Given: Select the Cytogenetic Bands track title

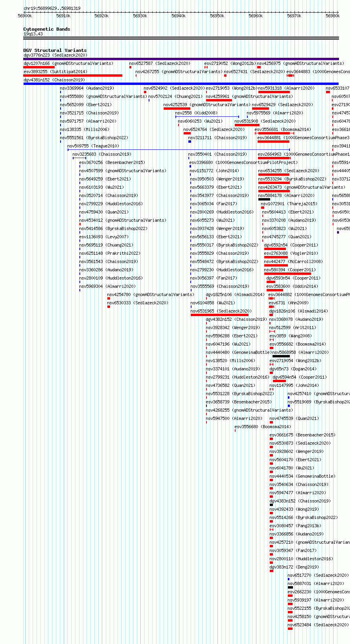Looking at the screenshot, I should click(x=47, y=29).
